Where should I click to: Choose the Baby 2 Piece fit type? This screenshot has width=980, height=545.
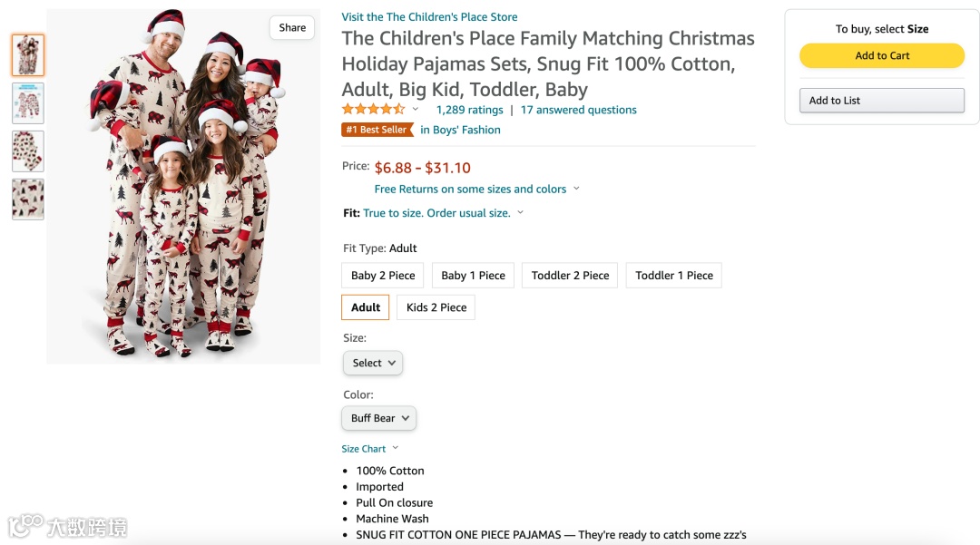coord(383,276)
